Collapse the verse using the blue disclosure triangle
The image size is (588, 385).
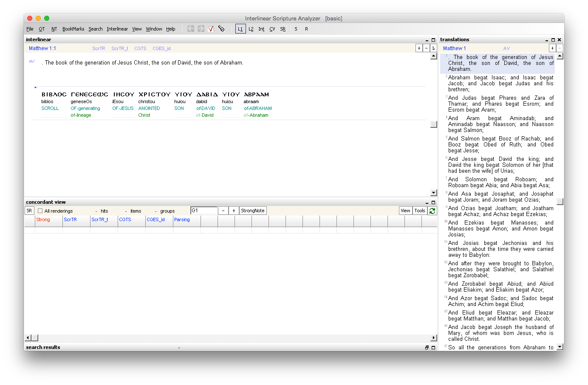click(35, 87)
